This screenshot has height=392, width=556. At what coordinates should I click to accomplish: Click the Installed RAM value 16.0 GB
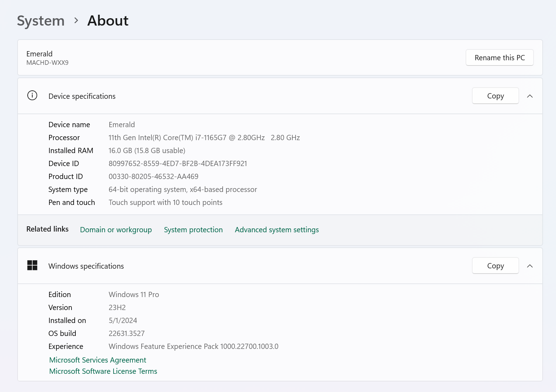pos(147,151)
